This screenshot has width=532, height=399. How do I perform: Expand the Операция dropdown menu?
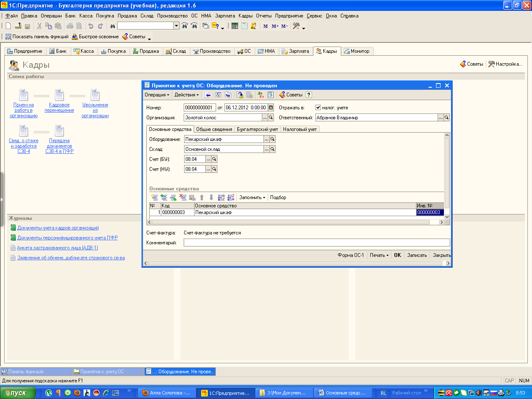(x=157, y=95)
